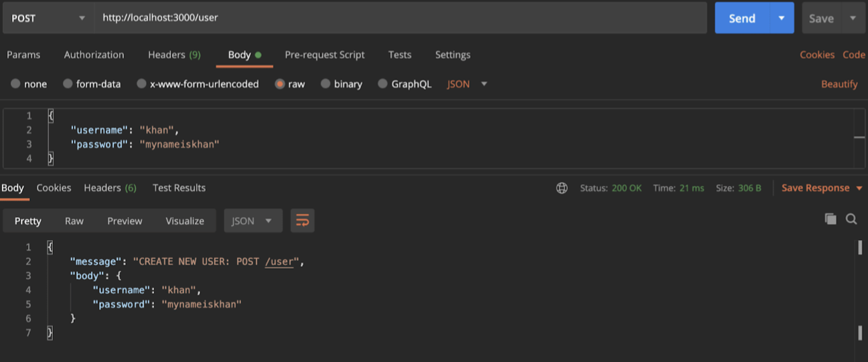
Task: Click the wrap lines icon in response toolbar
Action: coord(302,221)
